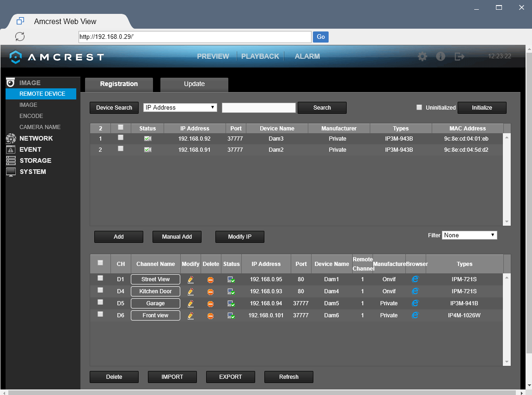Open browser link for Dam5 camera
Screen dimensions: 532x395
click(x=415, y=303)
